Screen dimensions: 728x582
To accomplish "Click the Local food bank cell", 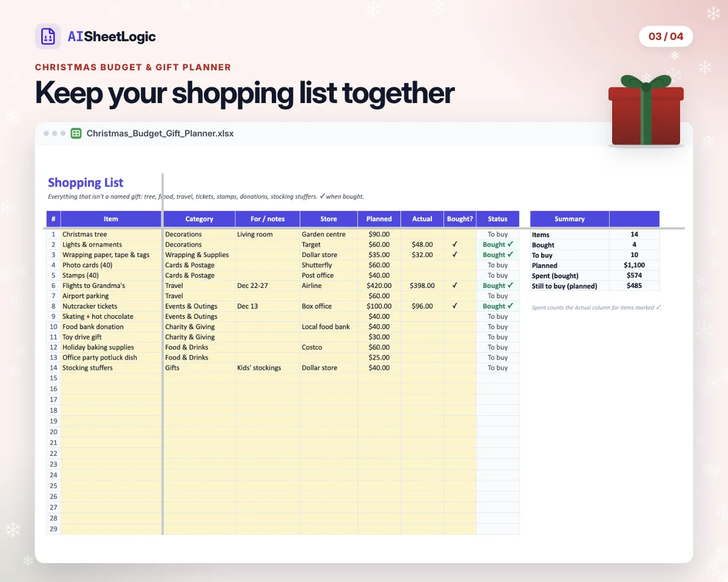I will pos(328,327).
